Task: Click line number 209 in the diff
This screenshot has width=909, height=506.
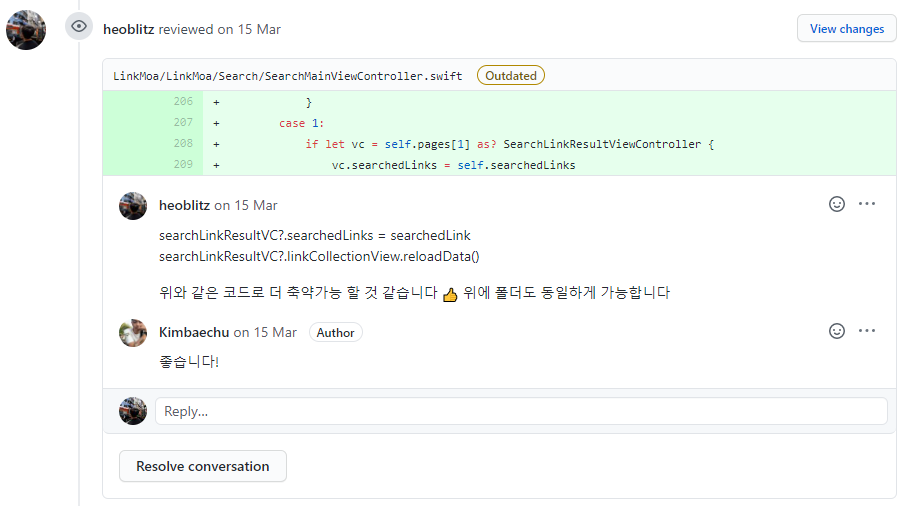Action: [x=183, y=164]
